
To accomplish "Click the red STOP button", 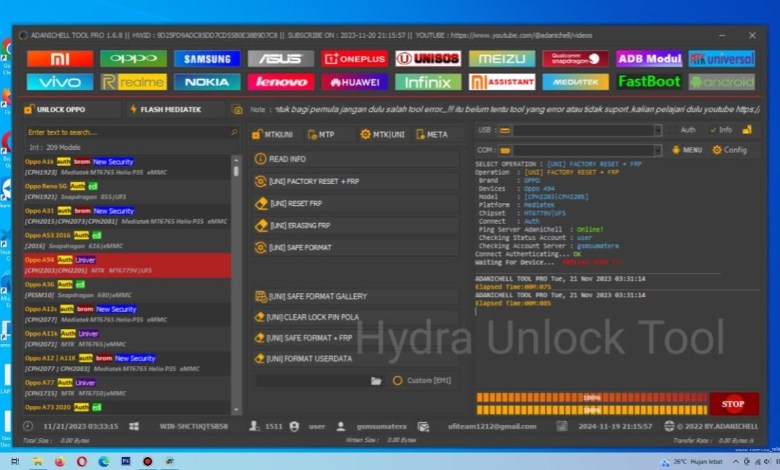I will pyautogui.click(x=734, y=404).
